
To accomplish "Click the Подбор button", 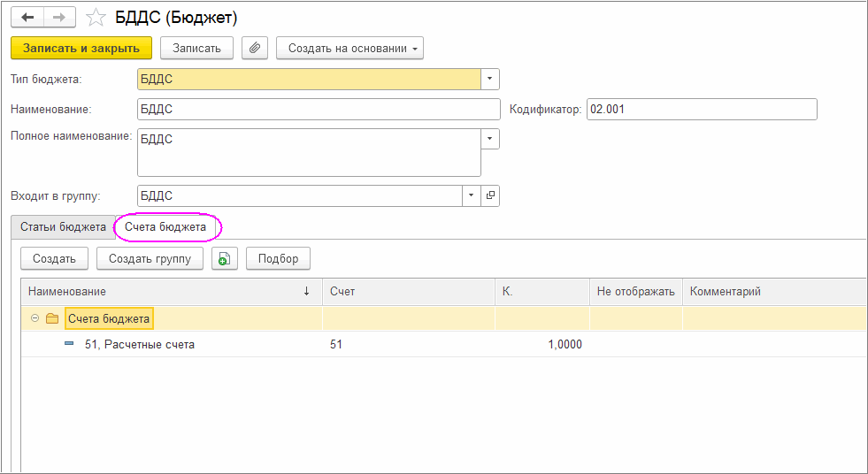I will point(278,259).
